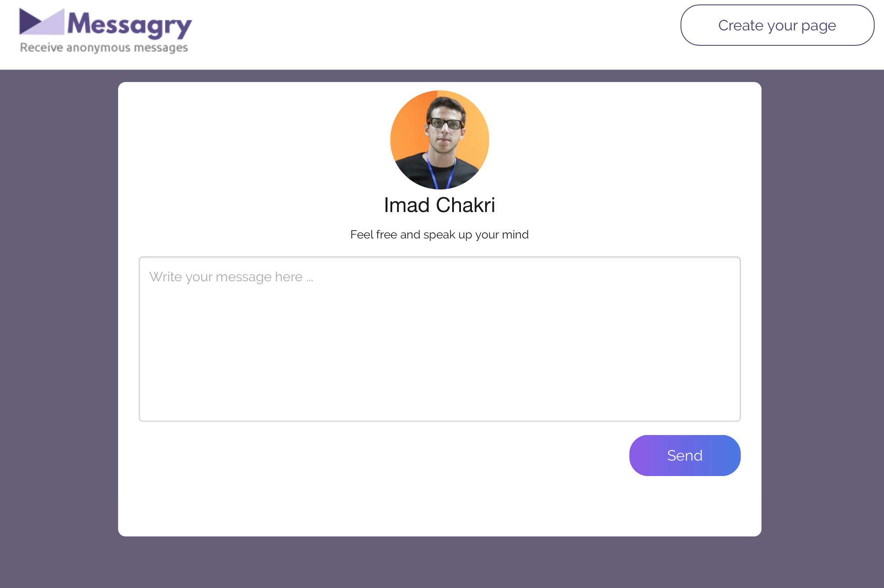Image resolution: width=884 pixels, height=588 pixels.
Task: Click the blue lanyard in profile photo
Action: coord(438,172)
